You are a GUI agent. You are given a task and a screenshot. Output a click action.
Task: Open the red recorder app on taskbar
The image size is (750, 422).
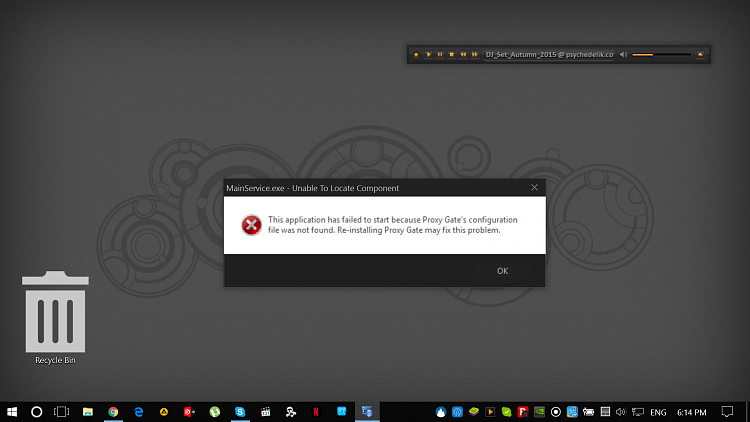coord(189,412)
